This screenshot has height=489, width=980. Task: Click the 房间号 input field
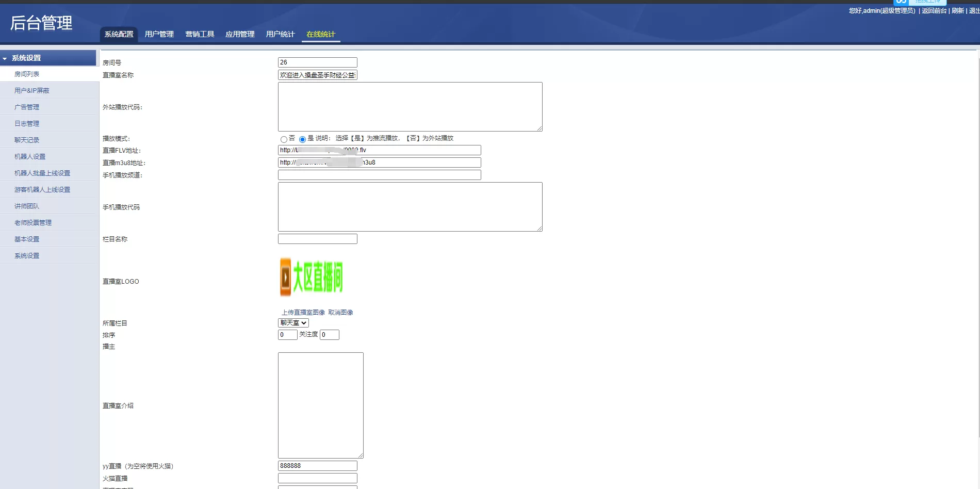pyautogui.click(x=317, y=62)
